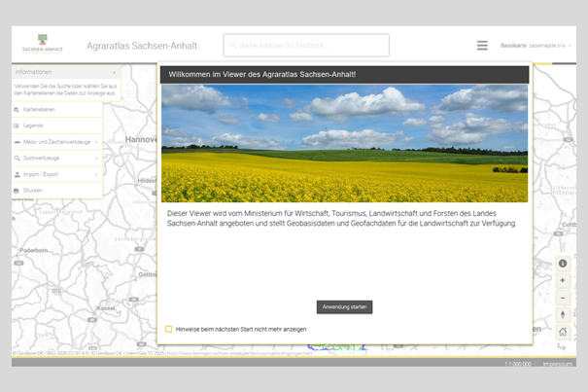588x392 pixels.
Task: Click the Sachsen-Anhalt logo
Action: coord(43,45)
